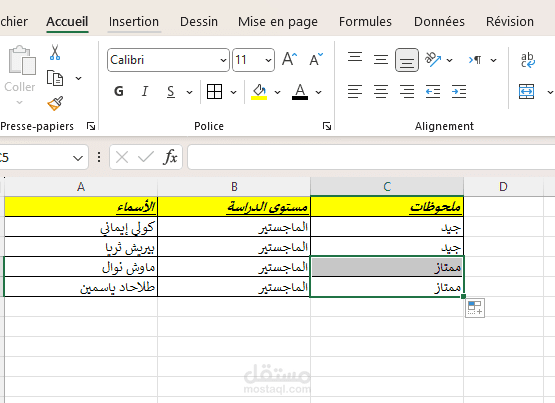
Task: Align text left
Action: click(x=355, y=92)
